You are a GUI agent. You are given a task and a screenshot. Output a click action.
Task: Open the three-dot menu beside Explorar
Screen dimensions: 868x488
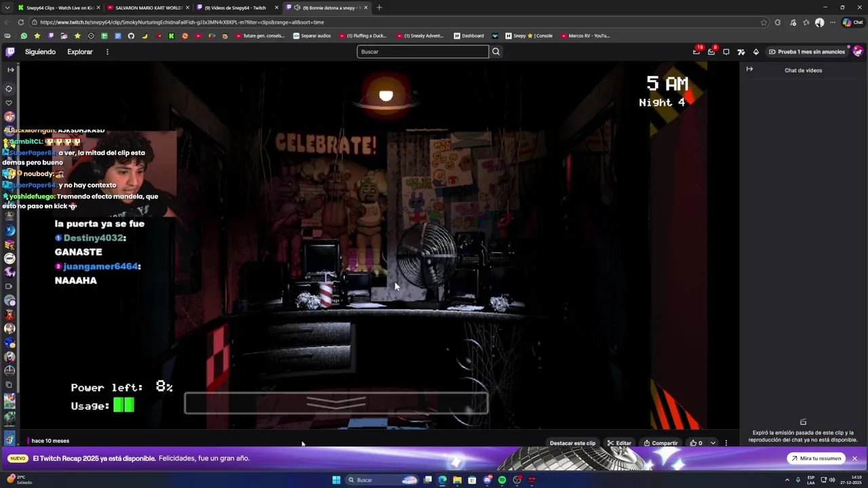(107, 52)
